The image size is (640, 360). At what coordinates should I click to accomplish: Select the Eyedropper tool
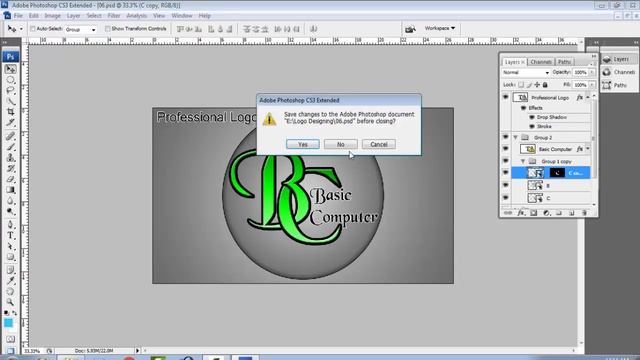[11, 280]
